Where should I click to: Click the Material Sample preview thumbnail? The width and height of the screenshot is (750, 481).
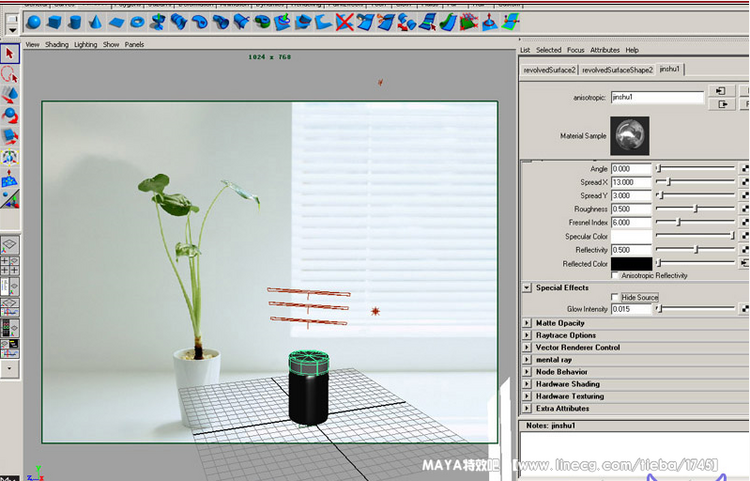[630, 133]
